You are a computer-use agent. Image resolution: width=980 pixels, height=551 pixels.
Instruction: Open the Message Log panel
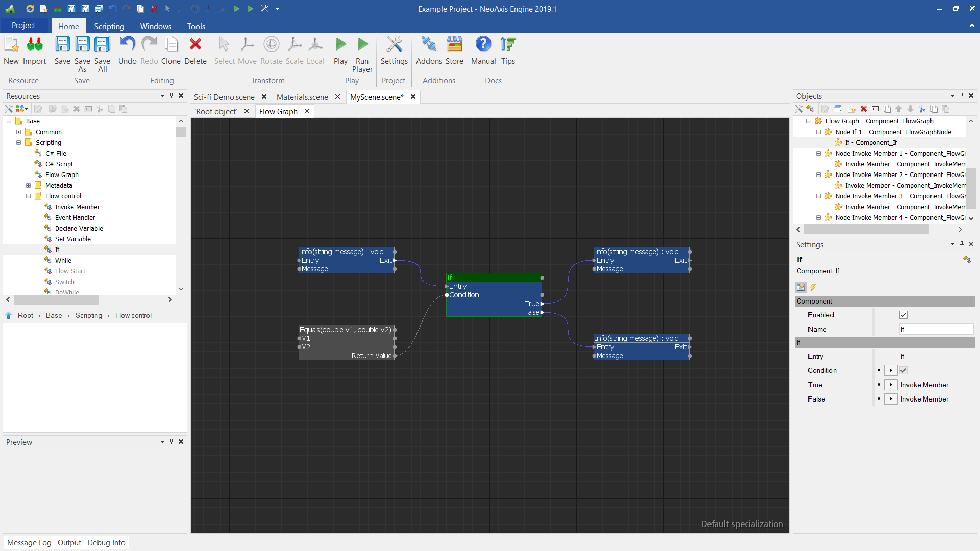tap(29, 542)
